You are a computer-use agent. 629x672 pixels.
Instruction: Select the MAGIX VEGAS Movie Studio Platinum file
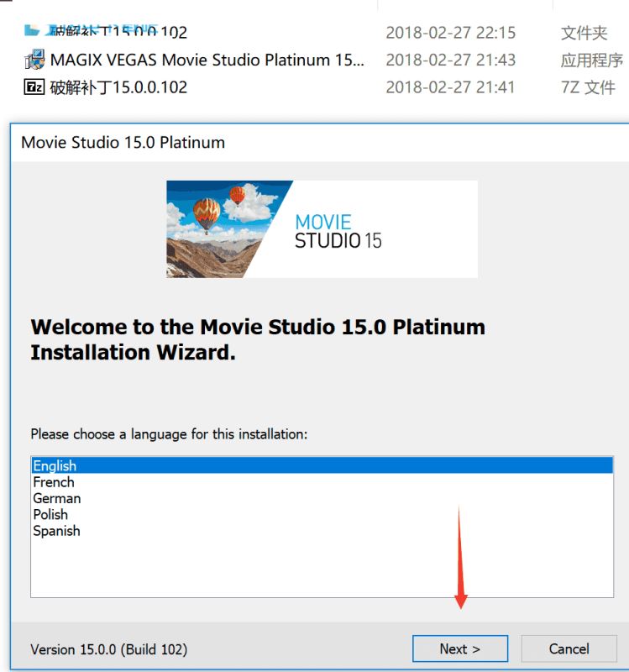(x=207, y=60)
